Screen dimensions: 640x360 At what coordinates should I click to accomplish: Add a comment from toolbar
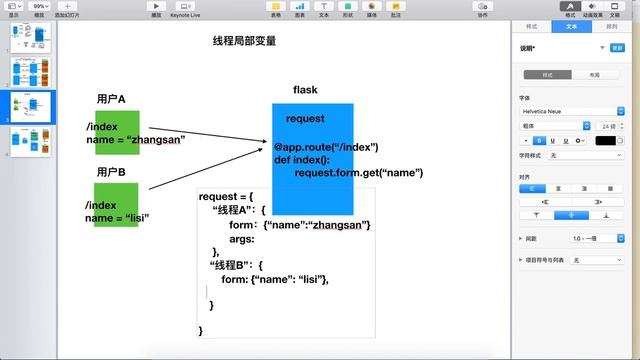pos(396,6)
